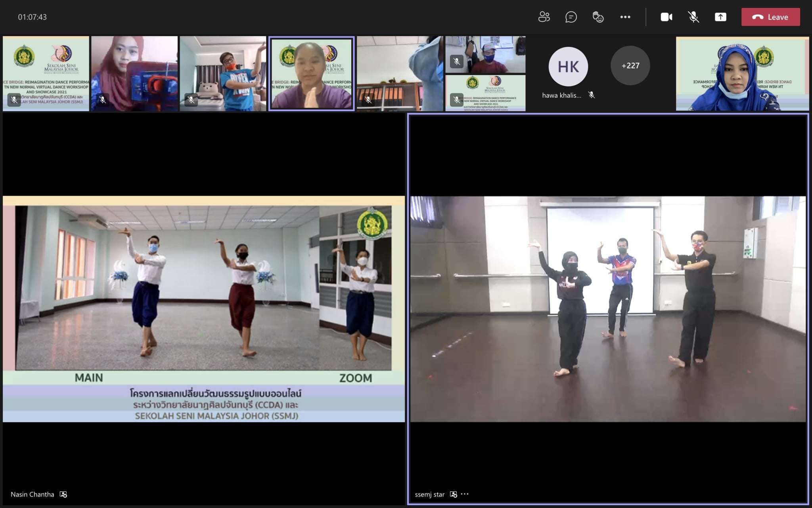The height and width of the screenshot is (508, 812).
Task: Click the pin icon beside ssemj star
Action: pyautogui.click(x=454, y=495)
